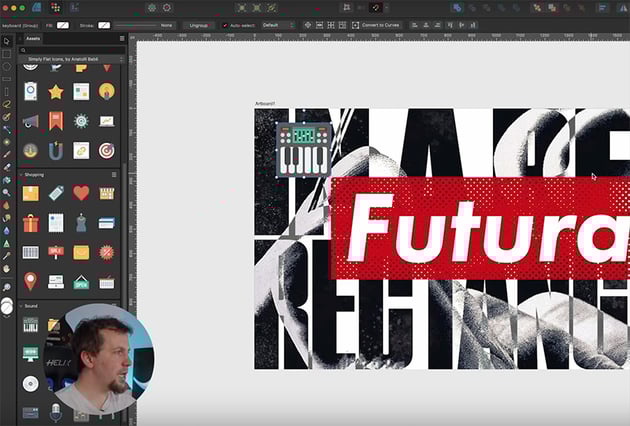The image size is (630, 426).
Task: Click the yellow star asset
Action: click(56, 92)
